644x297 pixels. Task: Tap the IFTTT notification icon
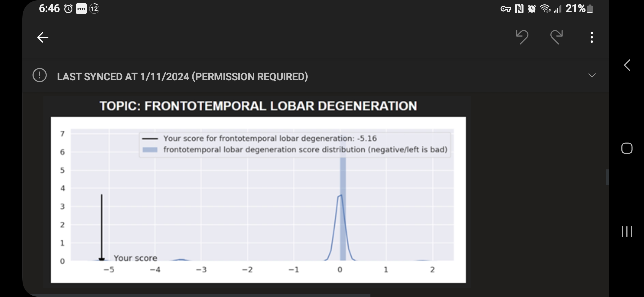(x=81, y=9)
